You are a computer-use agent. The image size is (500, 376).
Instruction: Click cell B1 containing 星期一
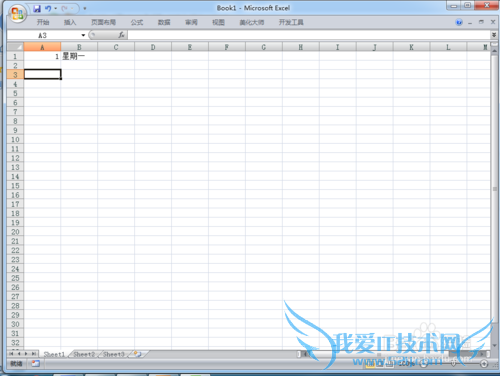tap(79, 56)
